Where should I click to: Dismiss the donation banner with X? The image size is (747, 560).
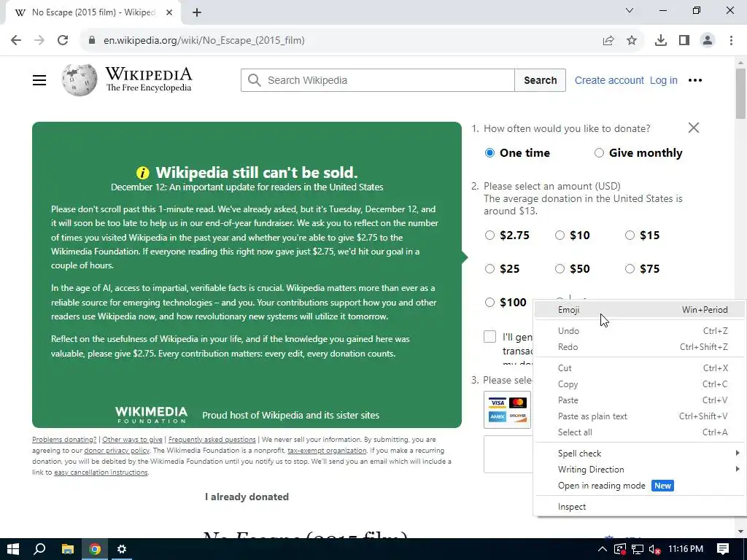pyautogui.click(x=694, y=128)
